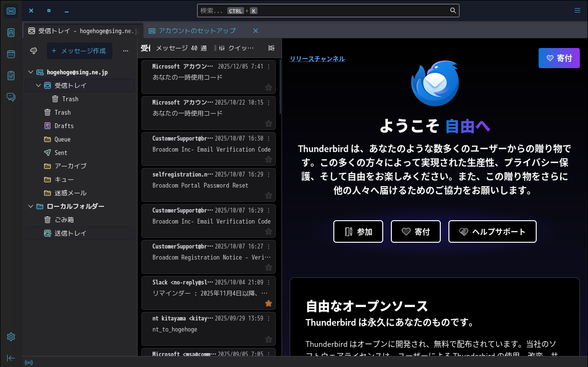Viewport: 588px width, 367px height.
Task: Collapse the ローカルフォルダー section
Action: pos(31,206)
